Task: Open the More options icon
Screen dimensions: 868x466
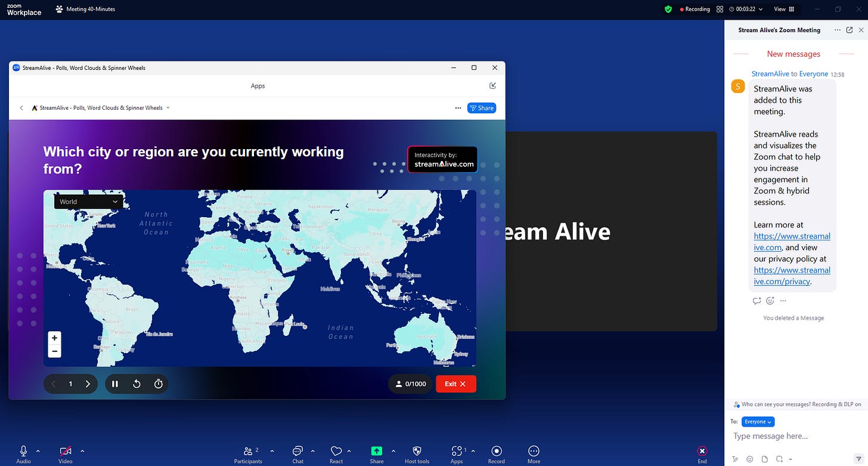Action: pyautogui.click(x=534, y=452)
